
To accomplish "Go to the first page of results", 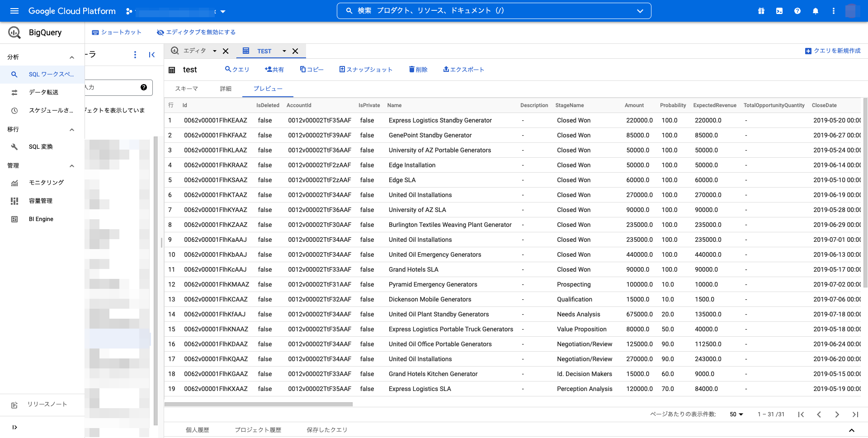I will coord(801,414).
